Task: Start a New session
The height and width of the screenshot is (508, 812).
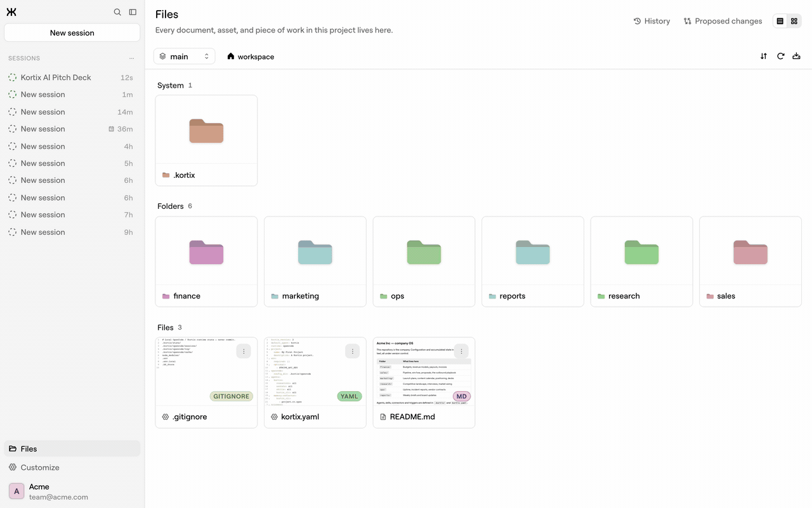Action: click(x=72, y=33)
